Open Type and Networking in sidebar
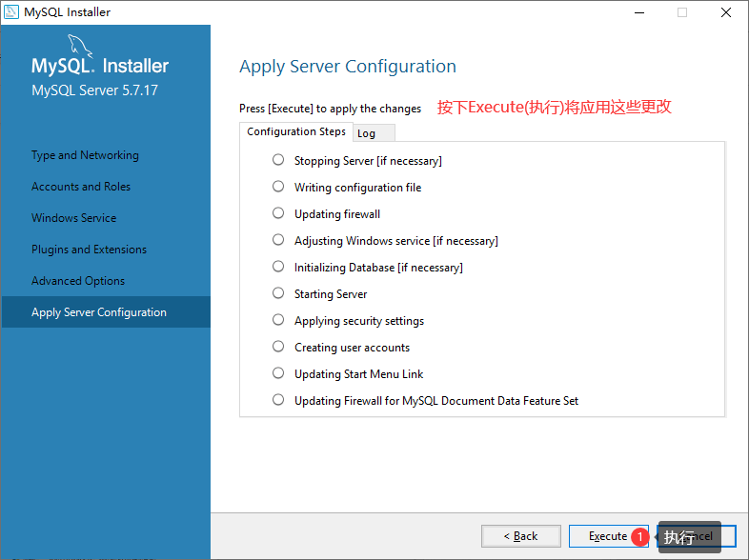 (85, 155)
